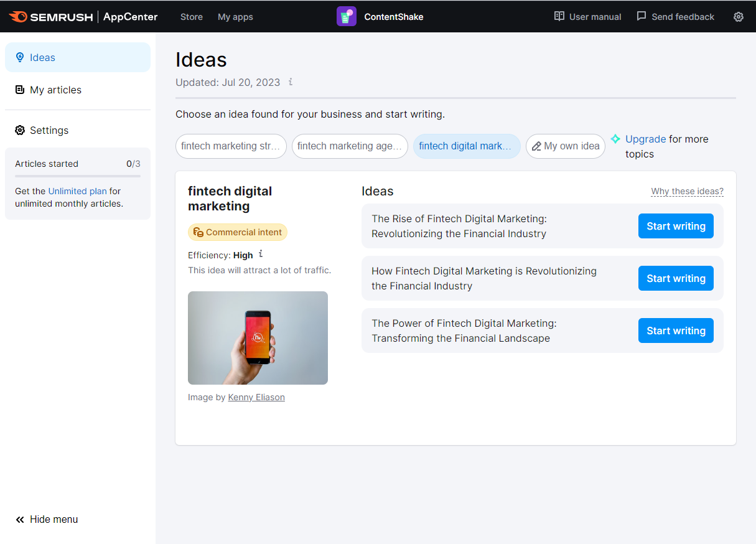Click the info icon beside Updated date
This screenshot has width=756, height=544.
click(290, 82)
